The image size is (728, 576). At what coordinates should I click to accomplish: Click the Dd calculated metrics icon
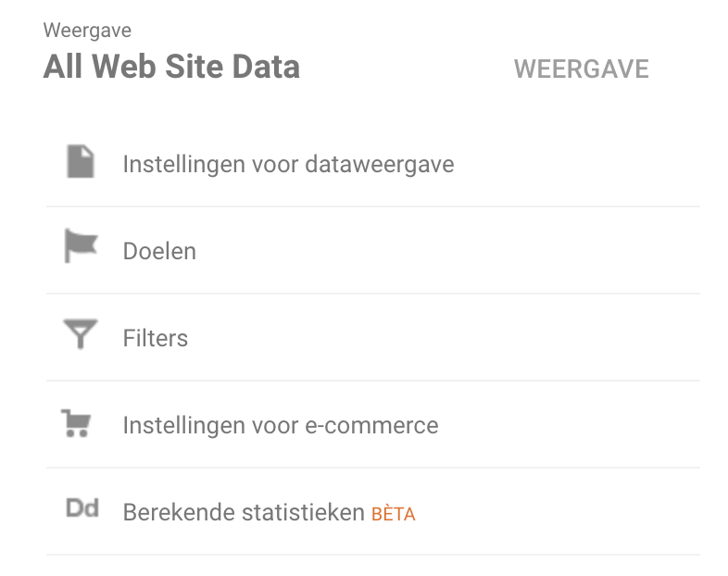point(82,508)
